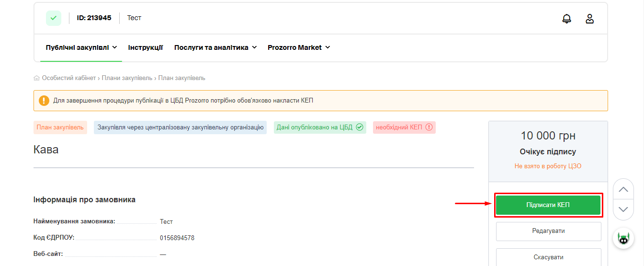Go to Плани закупівель breadcrumb link

(127, 78)
